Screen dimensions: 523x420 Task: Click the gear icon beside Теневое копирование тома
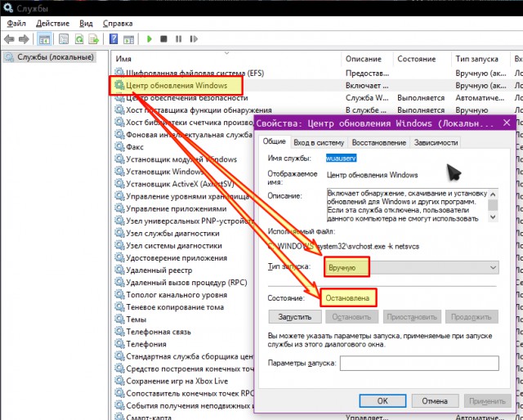[x=119, y=306]
